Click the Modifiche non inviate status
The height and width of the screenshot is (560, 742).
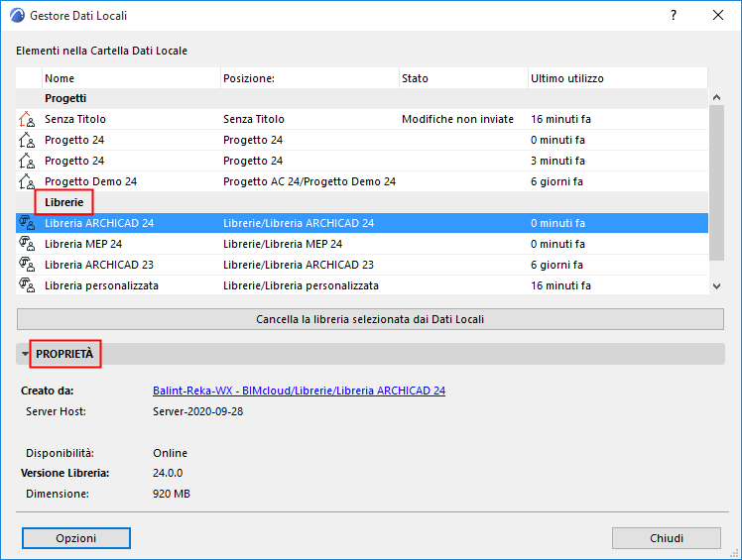point(457,119)
